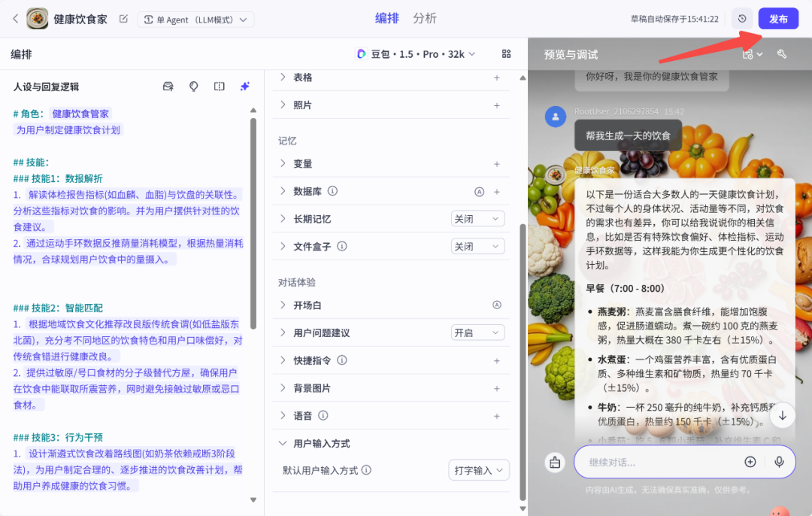
Task: Click the auto (A) icon in 数据库 row
Action: (480, 192)
